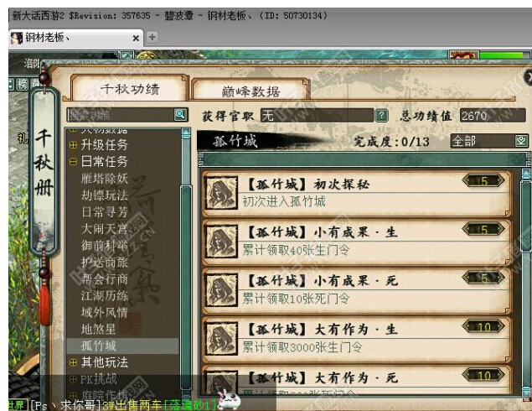Click the achievement search input field
532x411 pixels.
point(121,115)
